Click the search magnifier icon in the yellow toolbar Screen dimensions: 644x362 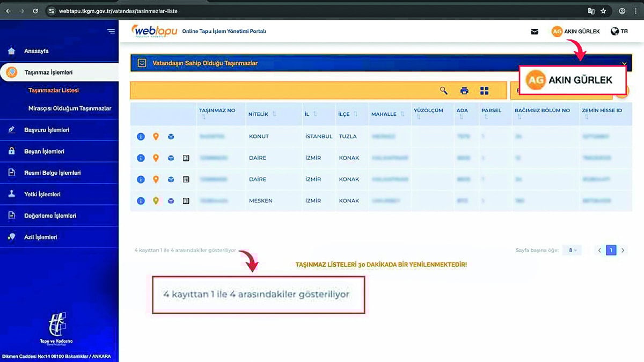(444, 91)
